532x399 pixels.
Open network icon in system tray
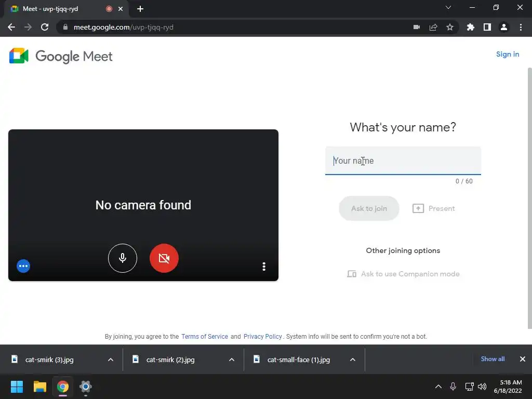[469, 387]
